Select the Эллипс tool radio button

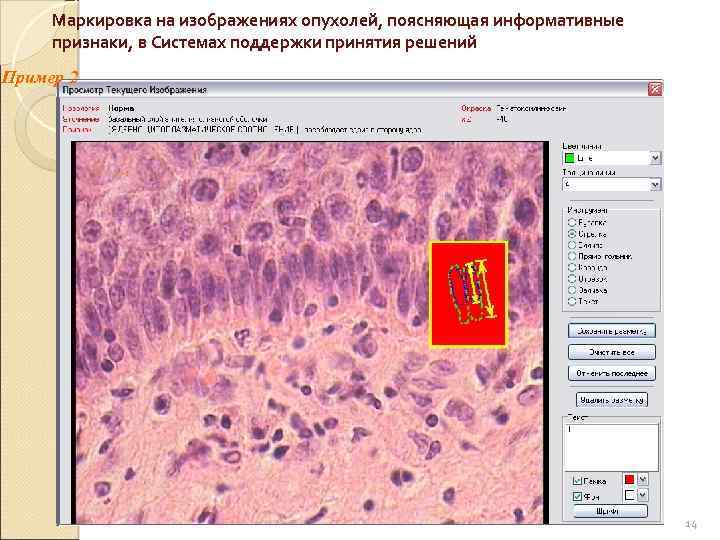point(572,245)
